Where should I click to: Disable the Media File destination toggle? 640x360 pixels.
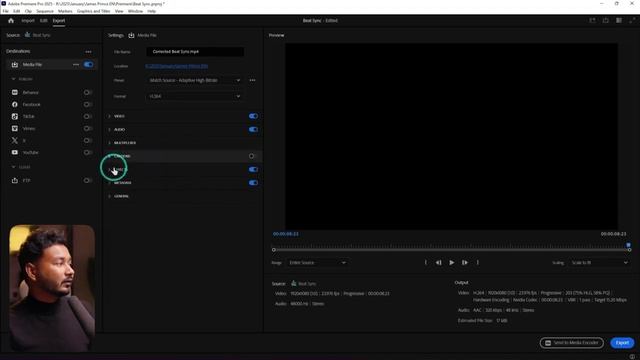pos(88,64)
